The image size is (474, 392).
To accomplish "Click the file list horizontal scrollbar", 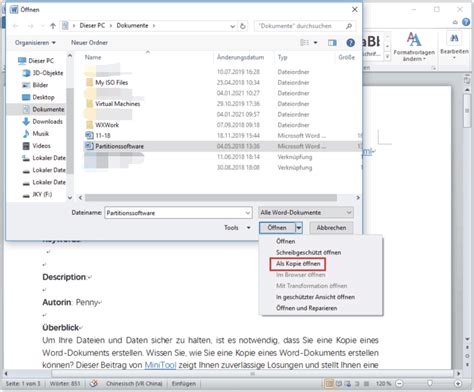I will pos(210,198).
